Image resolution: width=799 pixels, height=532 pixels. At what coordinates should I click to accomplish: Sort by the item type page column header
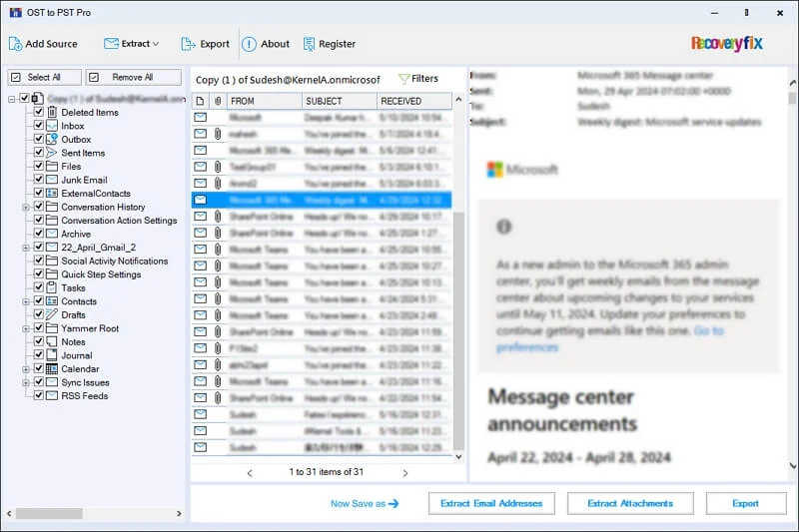(x=201, y=101)
